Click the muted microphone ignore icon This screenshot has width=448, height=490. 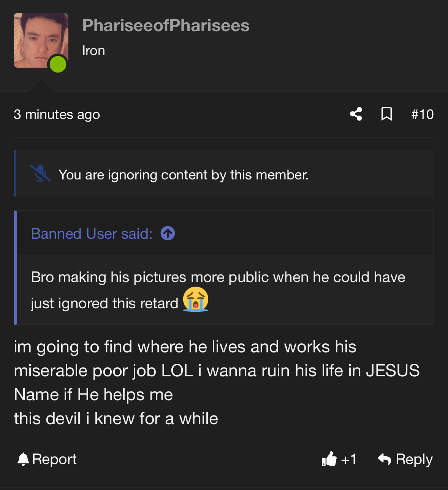pyautogui.click(x=40, y=174)
